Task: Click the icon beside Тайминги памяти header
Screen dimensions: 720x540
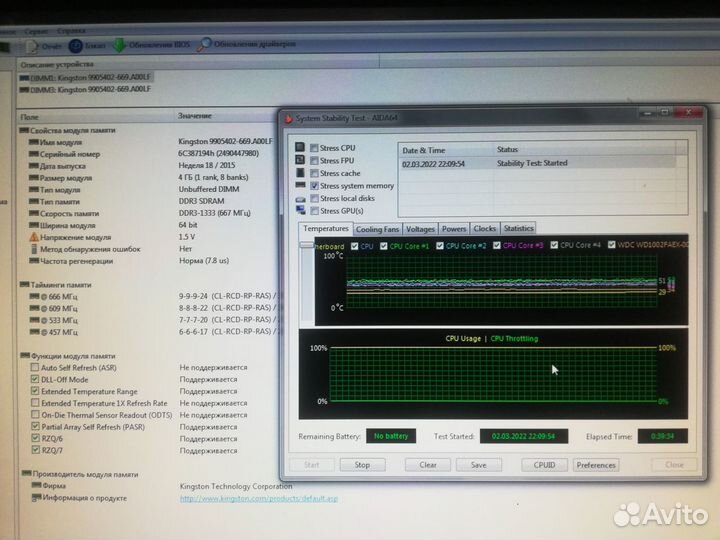Action: coord(25,285)
